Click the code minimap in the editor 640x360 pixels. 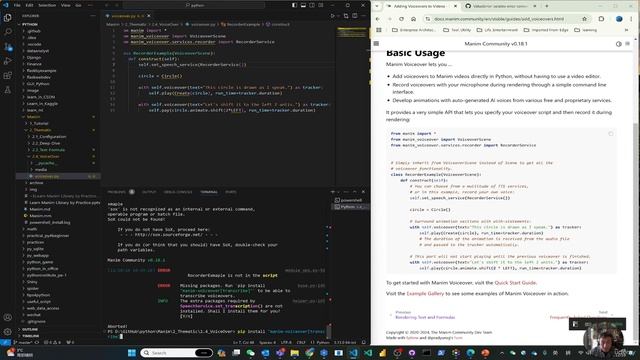click(353, 33)
